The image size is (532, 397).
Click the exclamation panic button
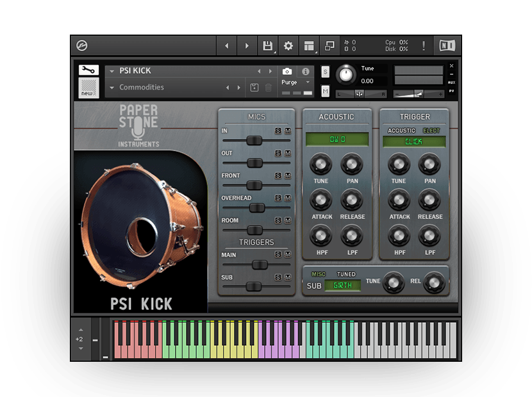pos(424,45)
